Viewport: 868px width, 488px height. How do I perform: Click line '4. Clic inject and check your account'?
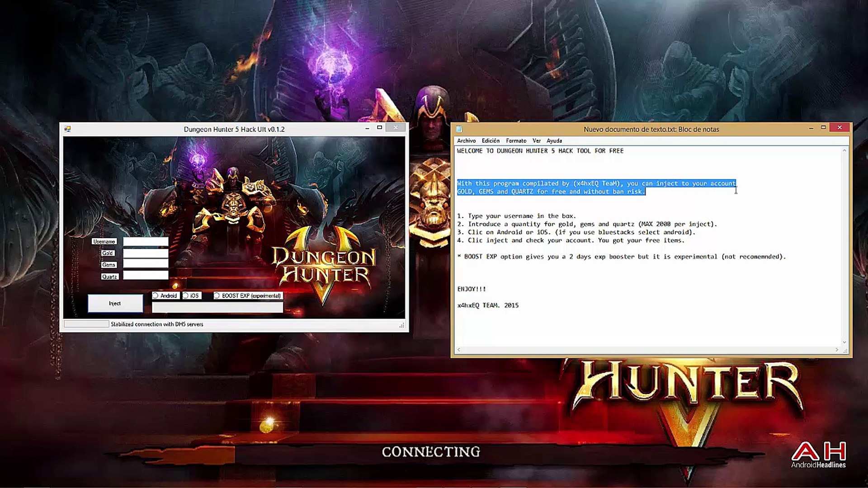(571, 240)
